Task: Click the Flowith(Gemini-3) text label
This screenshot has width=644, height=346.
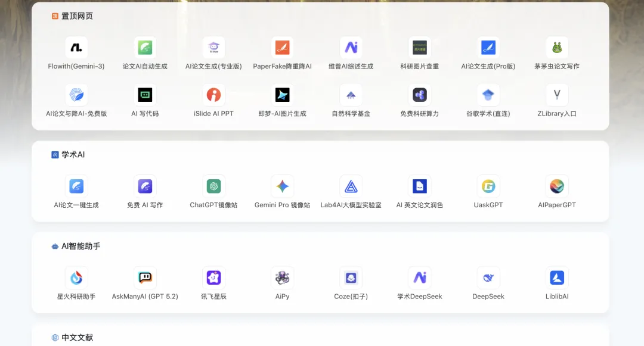Action: coord(76,67)
